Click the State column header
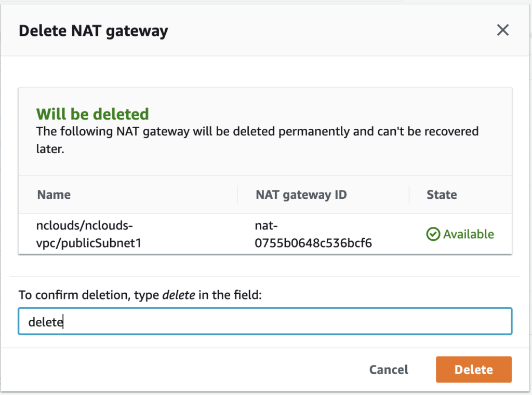Image resolution: width=532 pixels, height=395 pixels. coord(442,195)
